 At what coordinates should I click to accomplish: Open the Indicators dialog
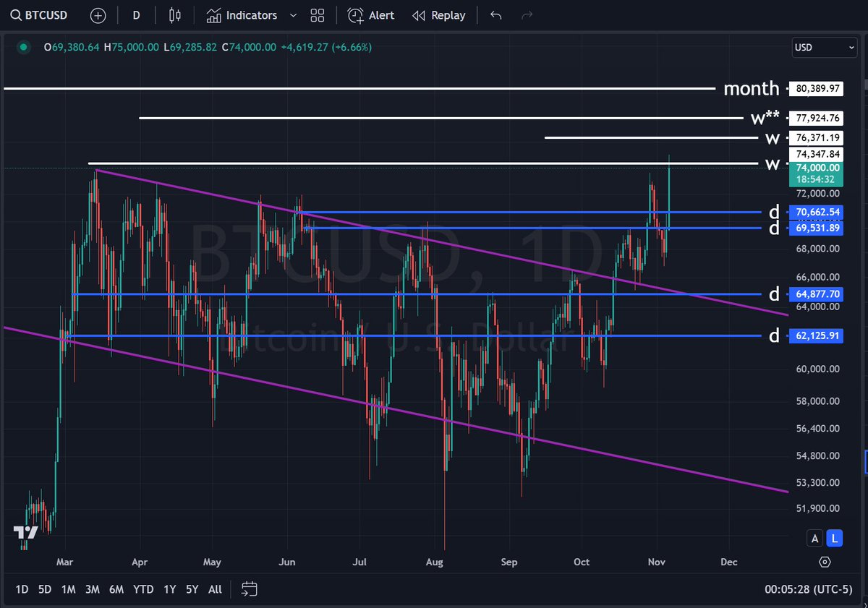pyautogui.click(x=242, y=15)
